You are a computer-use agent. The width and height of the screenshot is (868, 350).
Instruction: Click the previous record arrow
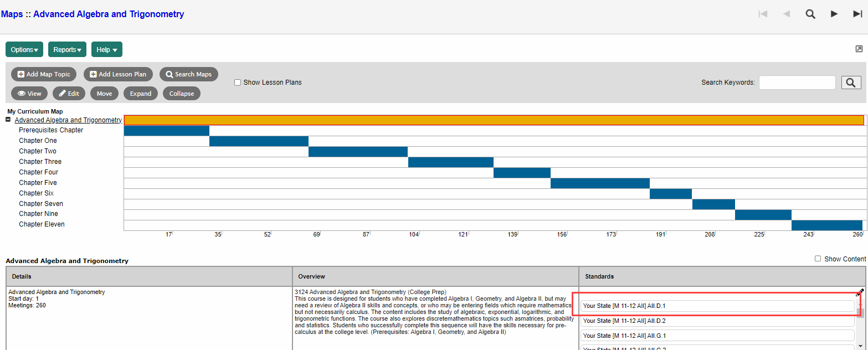[787, 14]
